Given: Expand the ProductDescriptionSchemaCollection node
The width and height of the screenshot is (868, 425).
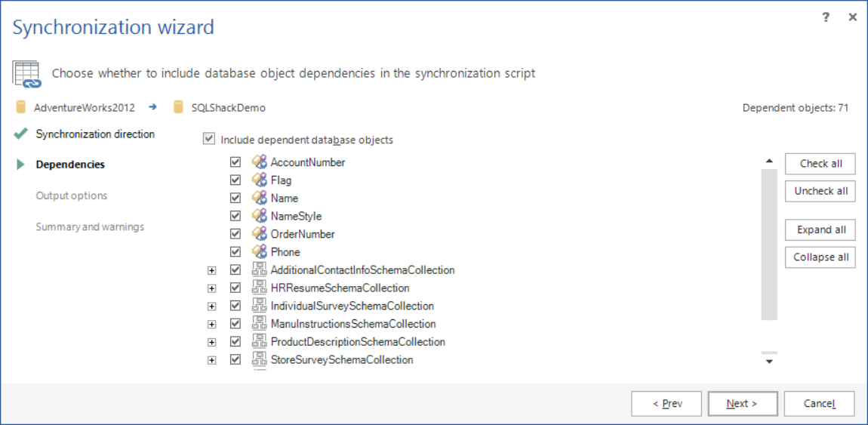Looking at the screenshot, I should 211,342.
